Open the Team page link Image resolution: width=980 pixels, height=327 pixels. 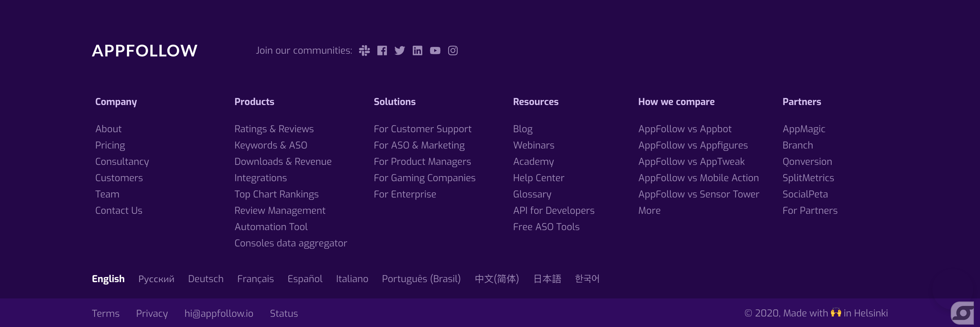(107, 194)
